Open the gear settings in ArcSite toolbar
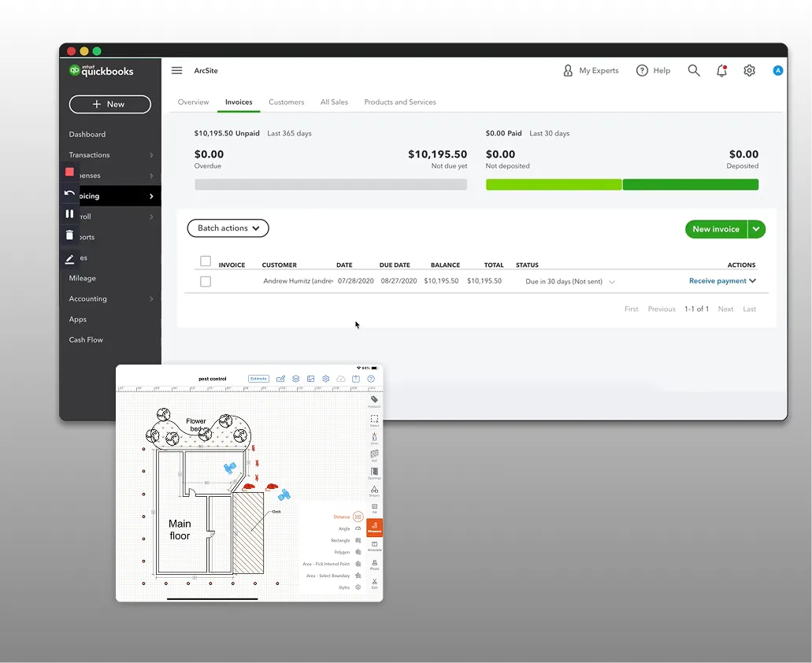This screenshot has width=812, height=663. (x=326, y=379)
